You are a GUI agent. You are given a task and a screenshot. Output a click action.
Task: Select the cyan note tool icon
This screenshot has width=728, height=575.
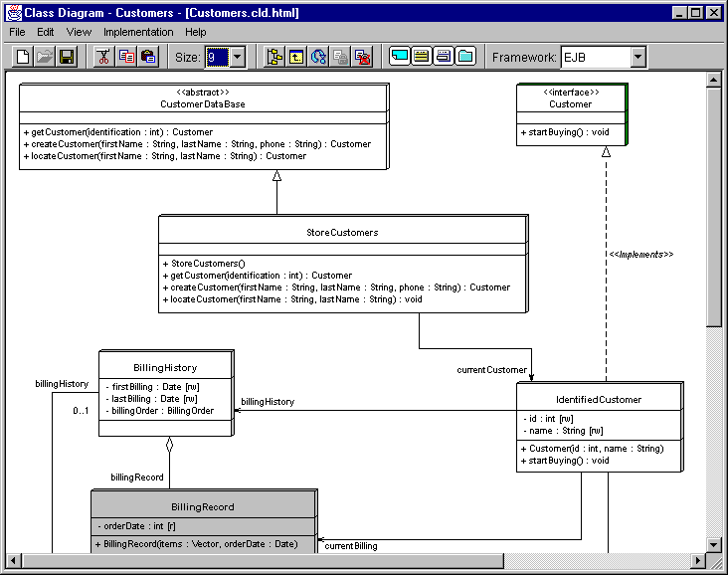click(399, 57)
